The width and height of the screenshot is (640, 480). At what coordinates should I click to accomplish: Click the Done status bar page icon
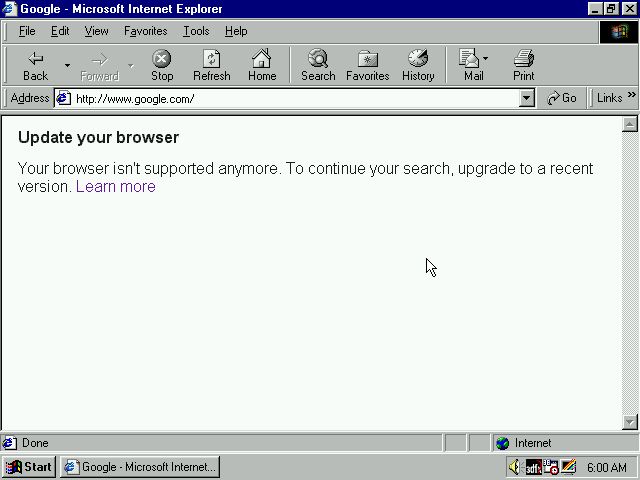(9, 443)
